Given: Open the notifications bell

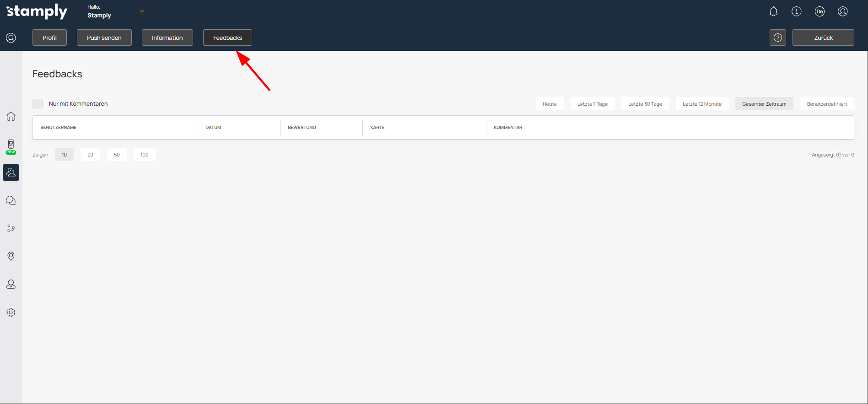Looking at the screenshot, I should tap(773, 11).
